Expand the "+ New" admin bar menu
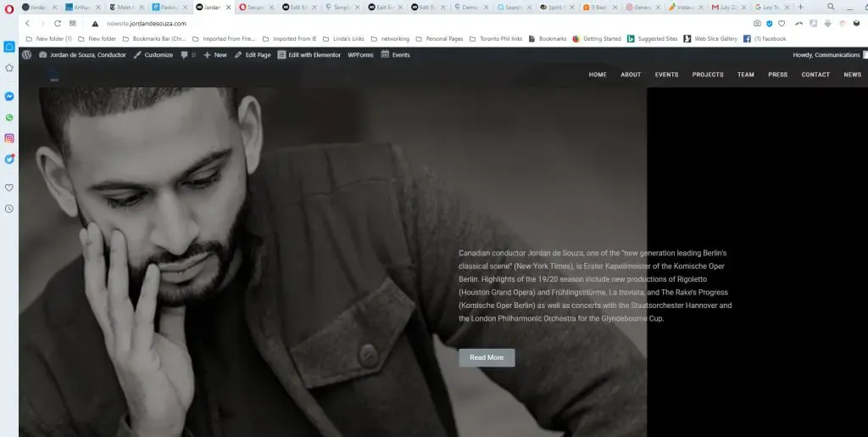This screenshot has width=868, height=437. pyautogui.click(x=215, y=55)
